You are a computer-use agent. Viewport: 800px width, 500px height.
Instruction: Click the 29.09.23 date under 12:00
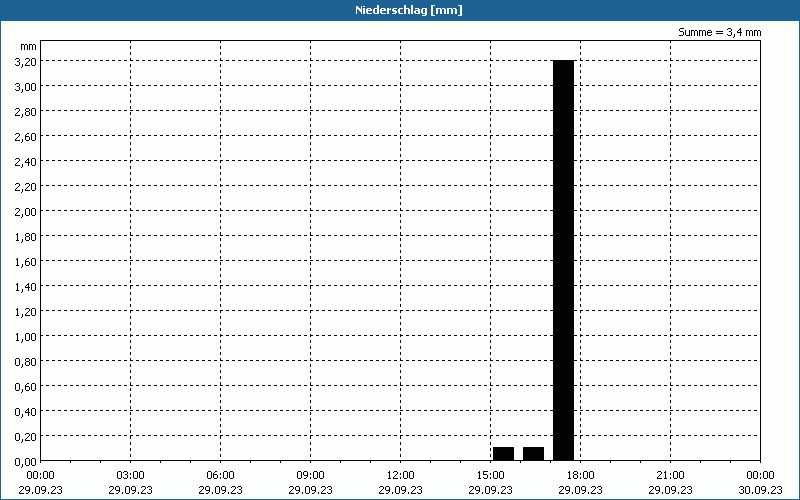401,490
